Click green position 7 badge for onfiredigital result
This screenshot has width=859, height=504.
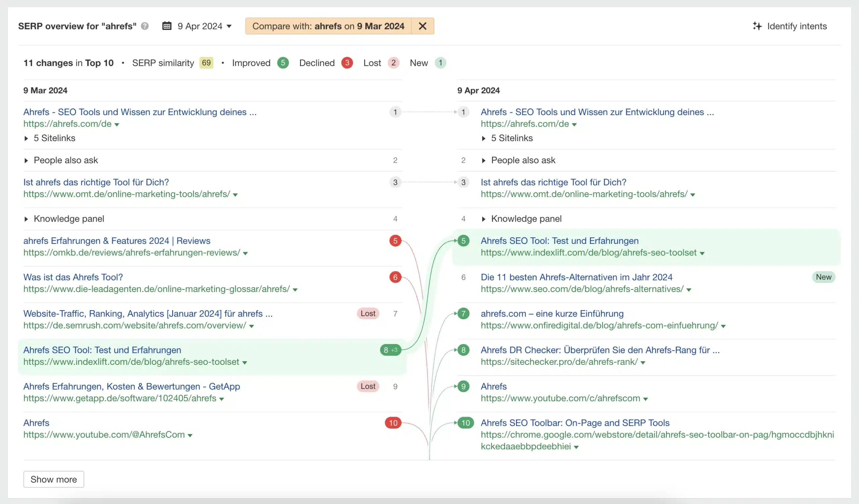tap(464, 314)
